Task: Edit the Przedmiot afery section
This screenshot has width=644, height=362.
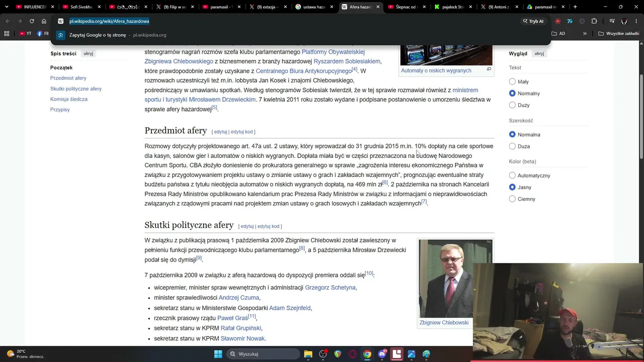Action: pyautogui.click(x=220, y=132)
